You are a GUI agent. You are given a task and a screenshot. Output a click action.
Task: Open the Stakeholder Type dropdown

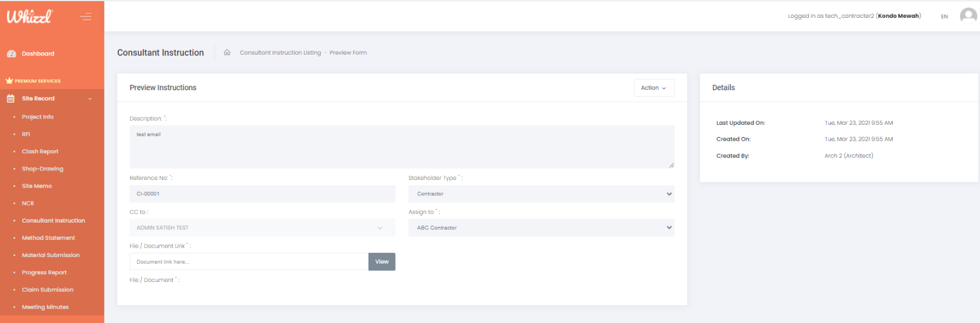pos(541,194)
